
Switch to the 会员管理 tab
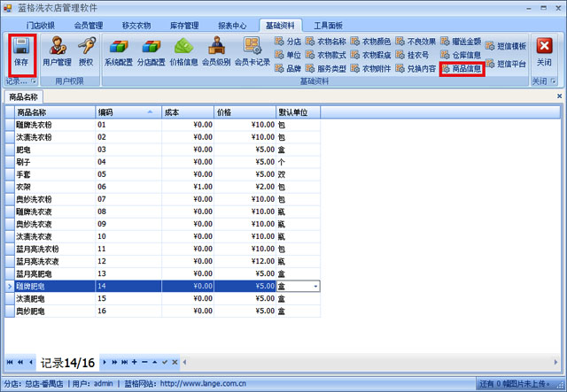(89, 26)
